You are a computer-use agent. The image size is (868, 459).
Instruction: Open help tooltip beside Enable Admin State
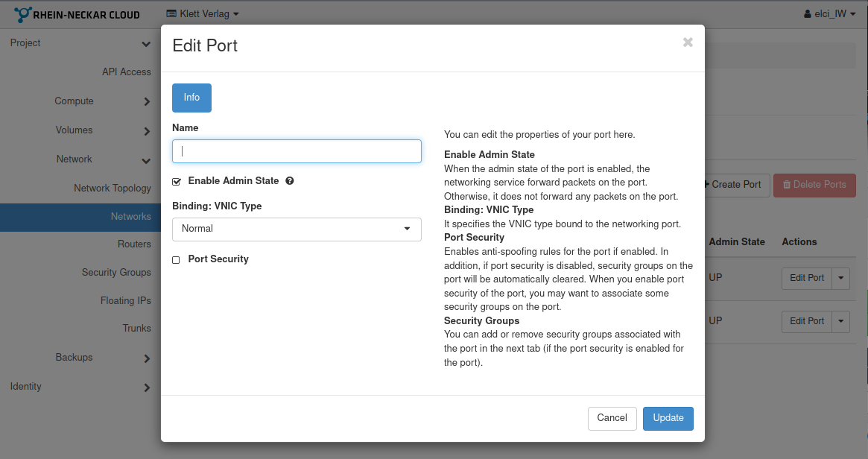[x=290, y=180]
